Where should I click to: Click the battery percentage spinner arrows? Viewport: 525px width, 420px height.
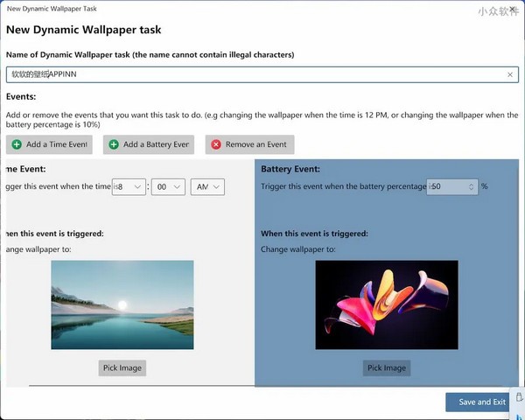(x=471, y=186)
